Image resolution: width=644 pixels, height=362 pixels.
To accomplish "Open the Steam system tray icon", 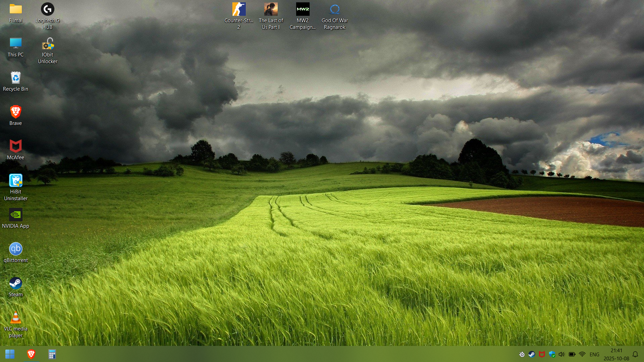I will point(532,354).
